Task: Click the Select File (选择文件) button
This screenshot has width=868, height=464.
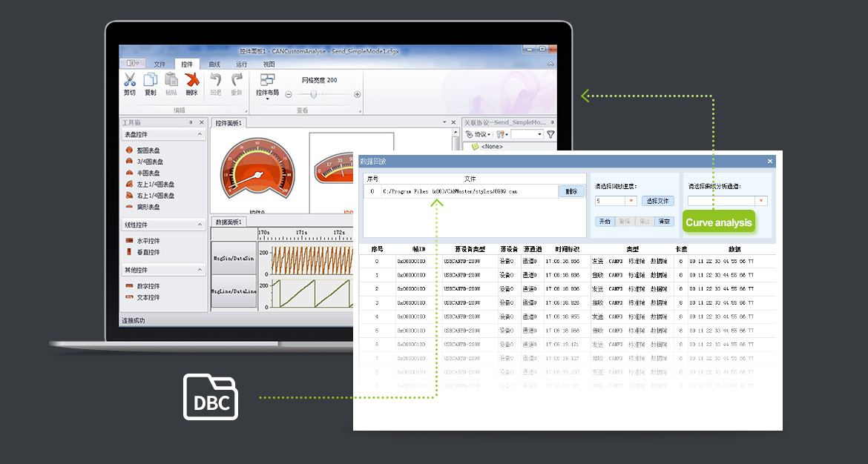Action: [658, 201]
